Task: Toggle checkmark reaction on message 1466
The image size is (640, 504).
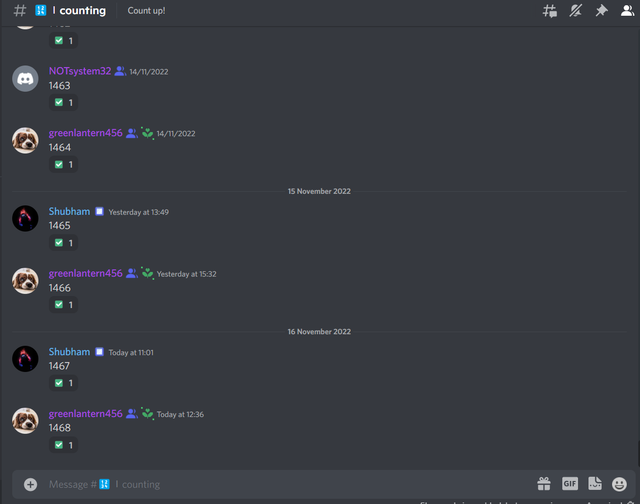Action: (x=64, y=304)
